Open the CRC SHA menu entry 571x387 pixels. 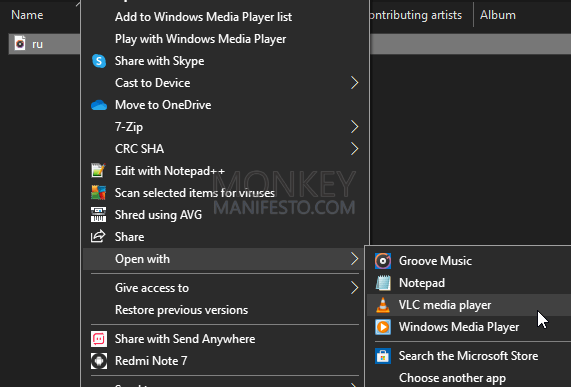(x=139, y=149)
